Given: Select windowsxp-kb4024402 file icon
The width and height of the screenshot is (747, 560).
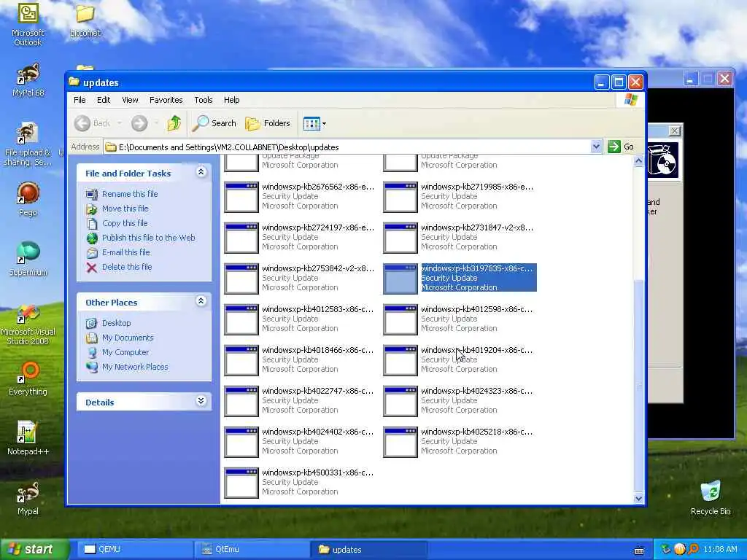Looking at the screenshot, I should 241,443.
